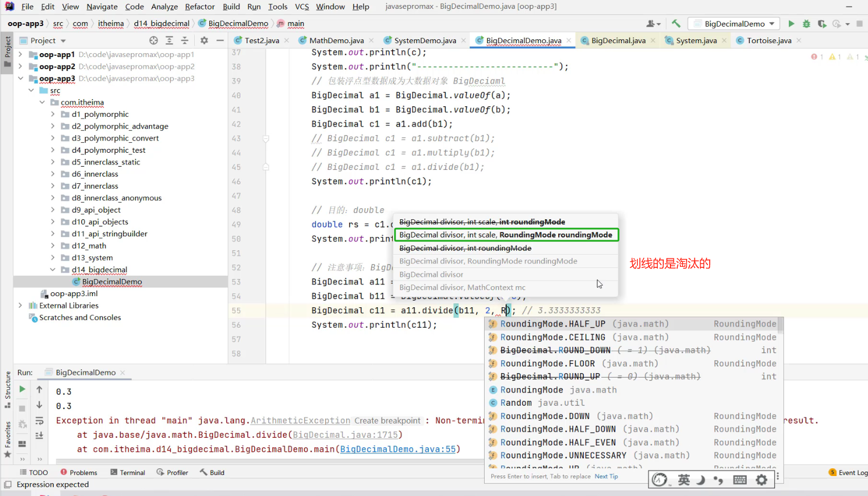
Task: Switch to the MathDemo.java tab
Action: click(336, 40)
